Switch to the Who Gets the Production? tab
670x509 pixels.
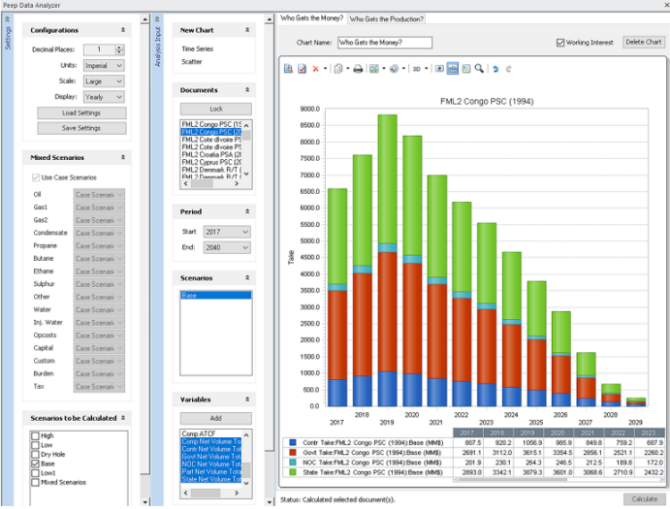(x=386, y=19)
